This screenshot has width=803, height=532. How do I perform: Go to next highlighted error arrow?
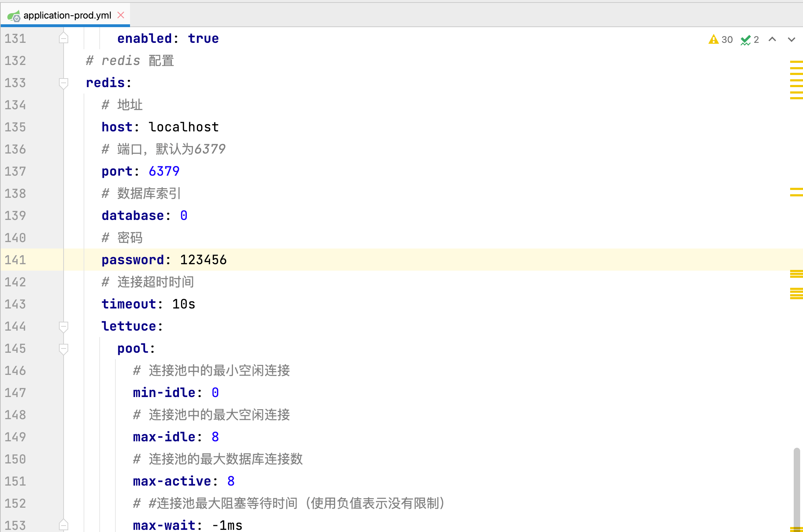(792, 39)
